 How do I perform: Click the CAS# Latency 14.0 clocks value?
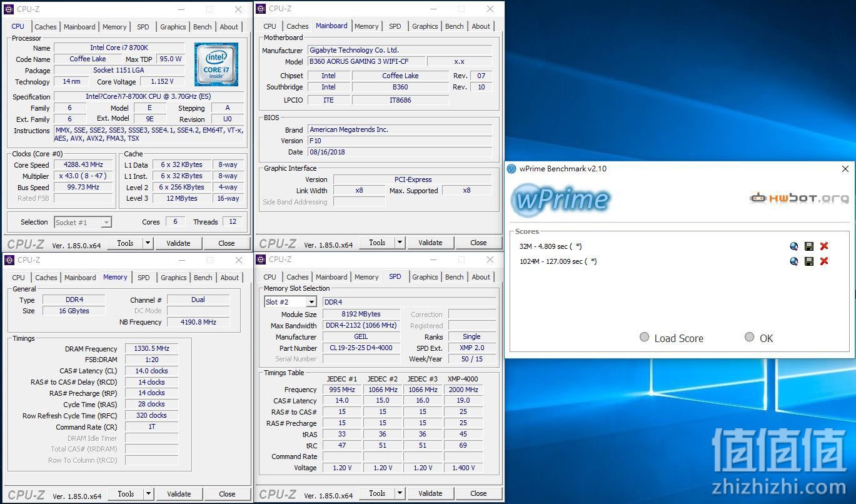[152, 371]
